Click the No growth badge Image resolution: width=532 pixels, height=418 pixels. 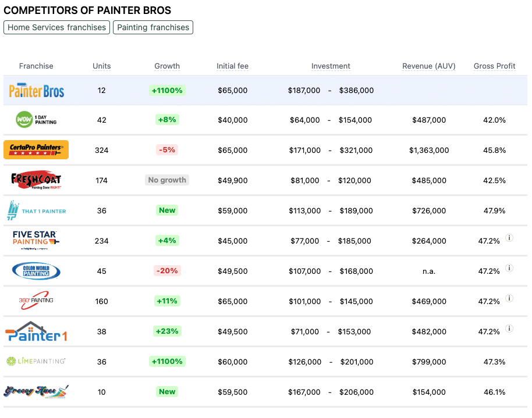[167, 180]
